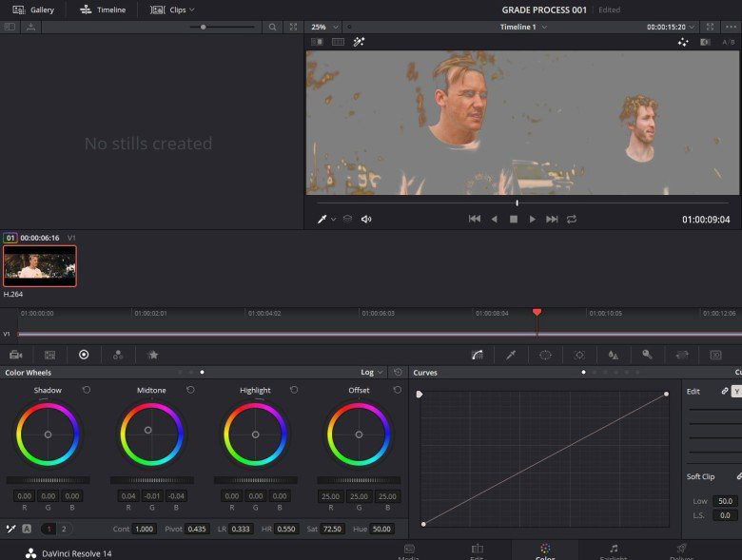Click the Pivot 0.435 field
The image size is (742, 560).
coord(197,529)
